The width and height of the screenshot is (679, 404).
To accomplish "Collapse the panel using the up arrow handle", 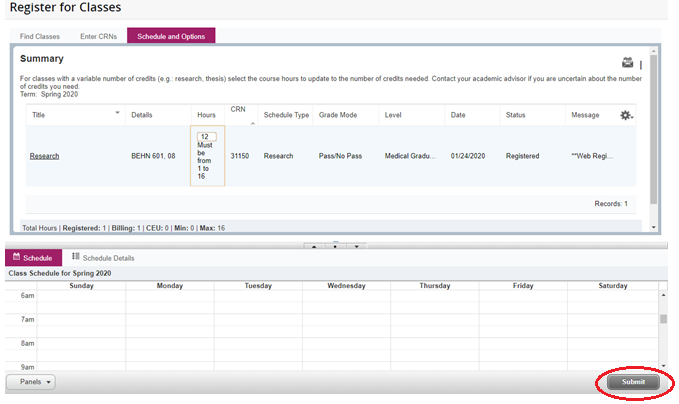I will [x=313, y=245].
